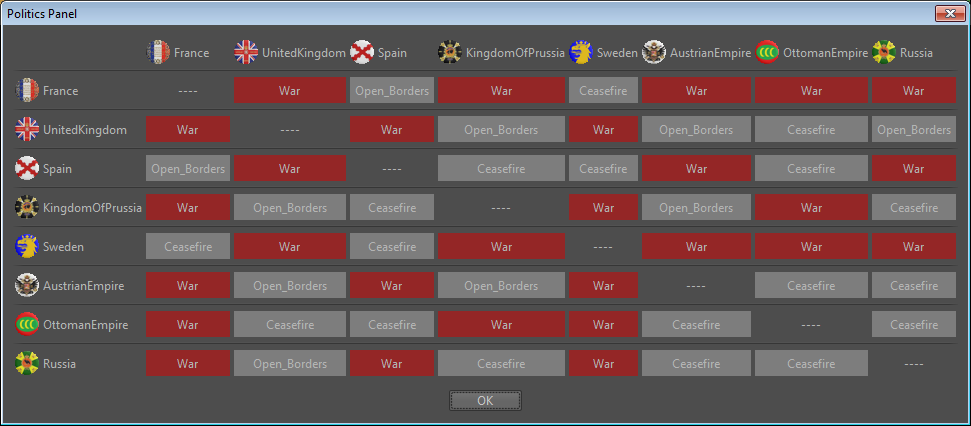Click AustrianEmpire emblem in the row labels
This screenshot has height=426, width=971.
pos(28,286)
